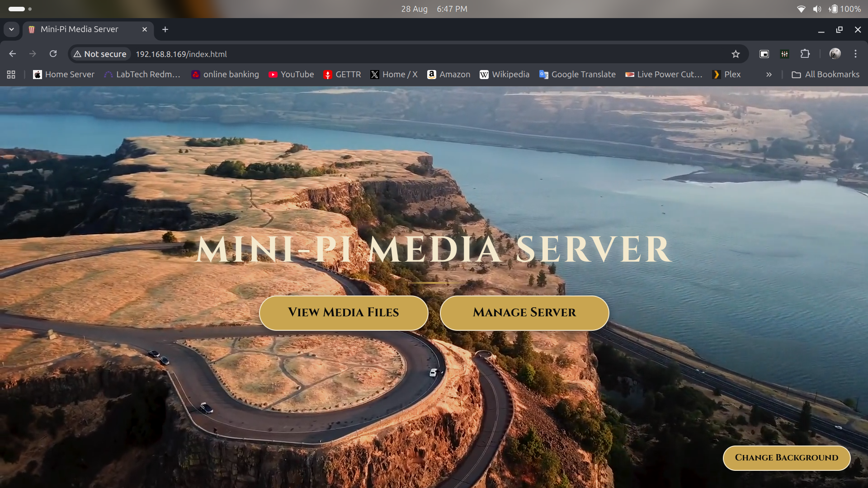Screen dimensions: 868x488
Task: Open the Wi-Fi status indicator
Action: [x=801, y=9]
